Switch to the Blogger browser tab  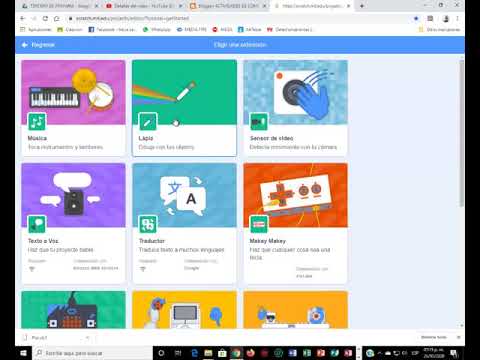[x=228, y=6]
